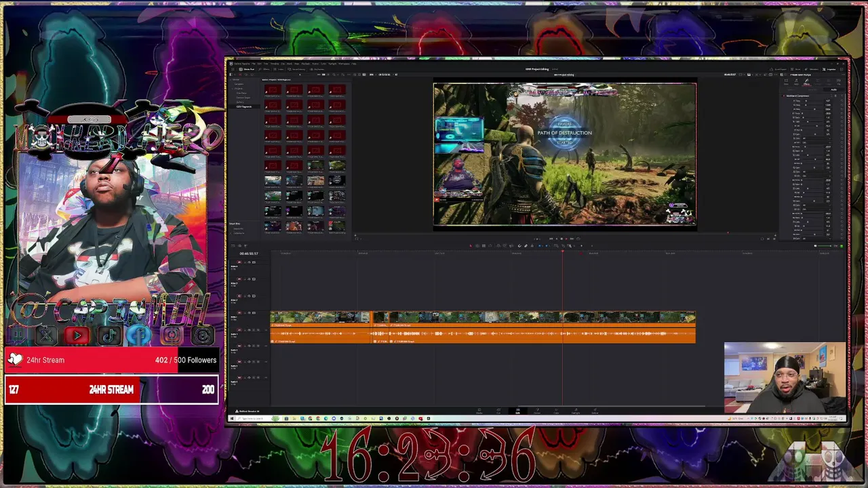Collapse the Master bin tree arrow
The height and width of the screenshot is (488, 868).
(x=230, y=79)
